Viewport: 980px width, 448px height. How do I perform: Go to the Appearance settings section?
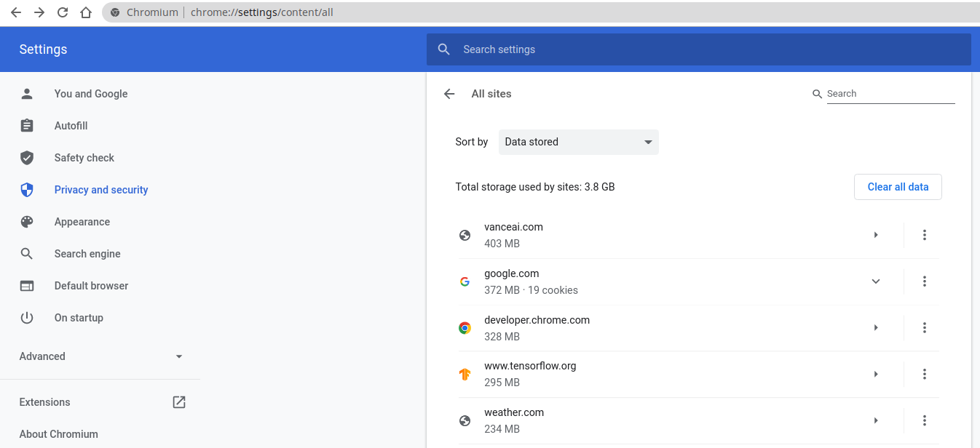82,222
